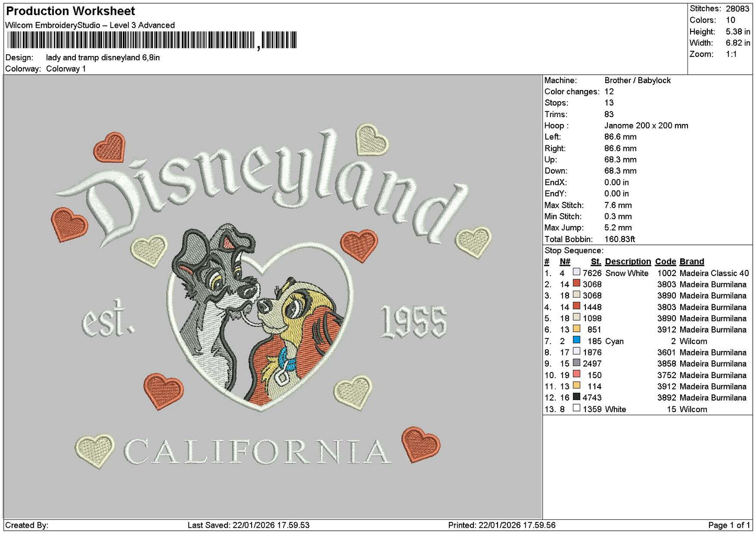
Task: Click the Zoom value '1:1'
Action: 731,54
